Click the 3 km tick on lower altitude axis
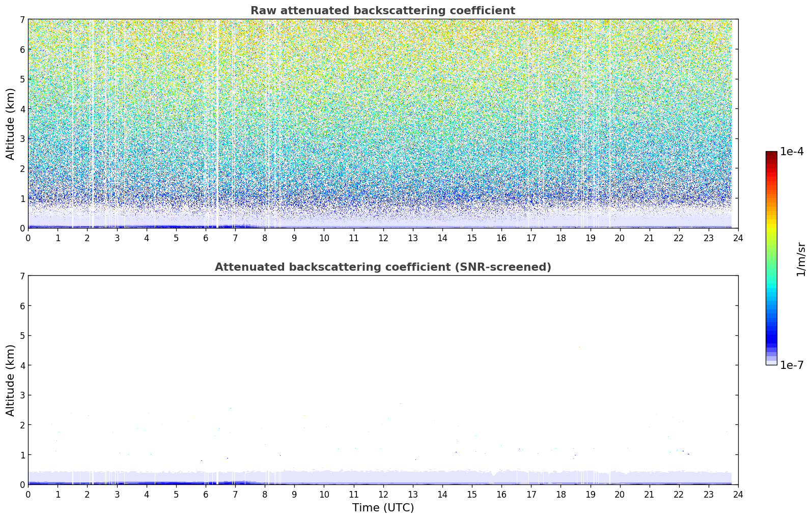The image size is (812, 519). tap(22, 395)
